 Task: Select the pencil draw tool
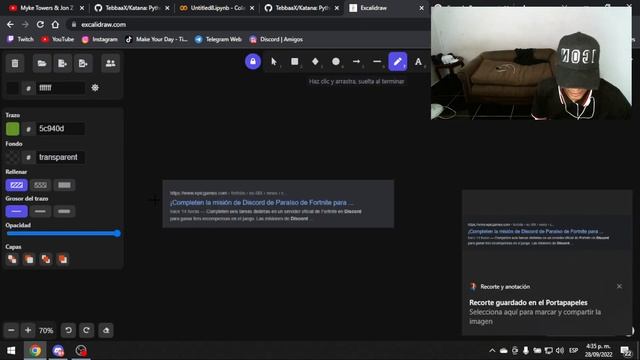398,62
